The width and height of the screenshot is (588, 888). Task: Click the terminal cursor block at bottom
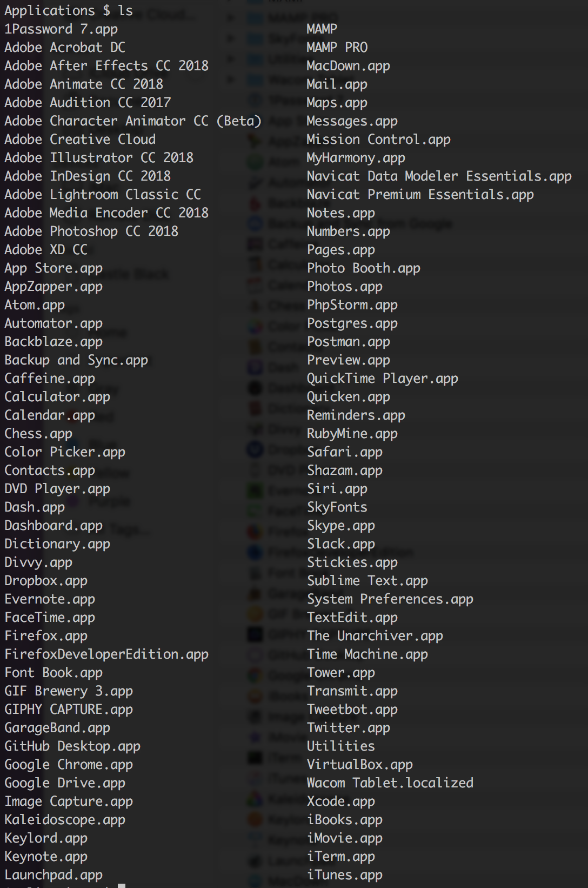[122, 885]
